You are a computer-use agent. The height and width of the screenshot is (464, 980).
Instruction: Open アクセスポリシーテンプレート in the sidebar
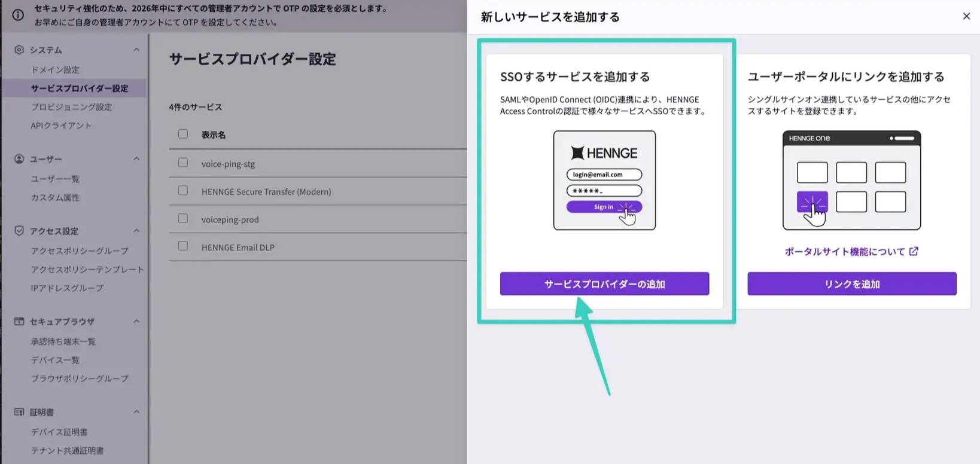[87, 269]
